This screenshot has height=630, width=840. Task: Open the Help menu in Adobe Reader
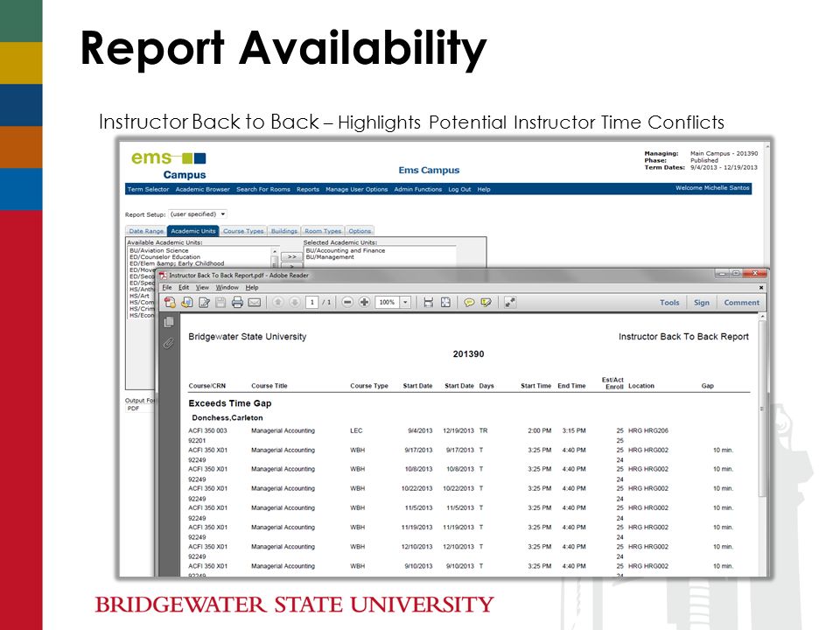pyautogui.click(x=252, y=288)
